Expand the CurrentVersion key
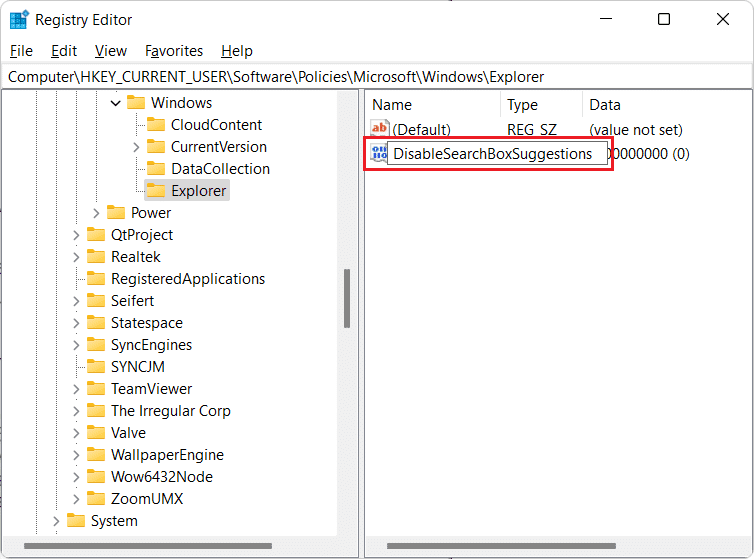754x559 pixels. [x=136, y=147]
